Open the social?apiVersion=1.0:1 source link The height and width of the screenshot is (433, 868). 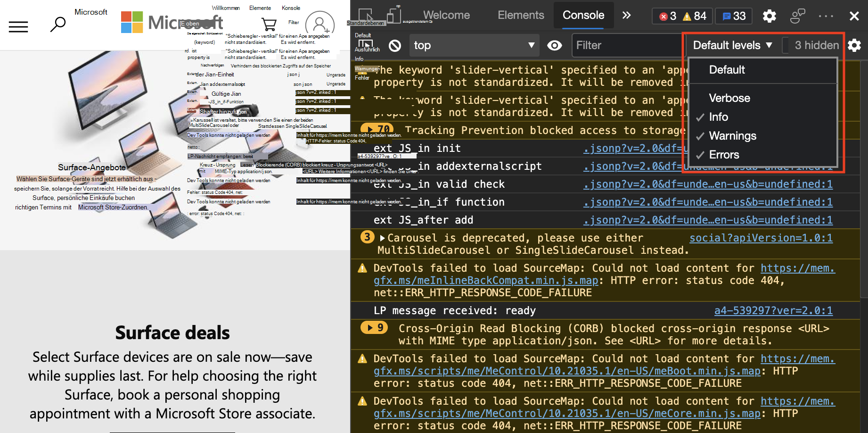(761, 238)
